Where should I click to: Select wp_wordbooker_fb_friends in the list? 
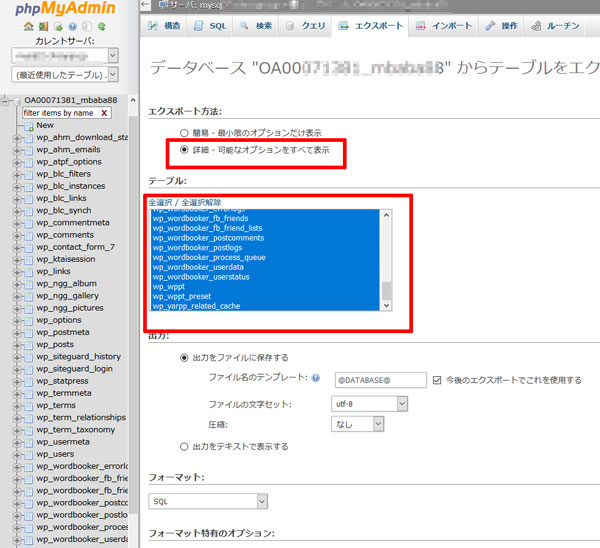point(265,218)
